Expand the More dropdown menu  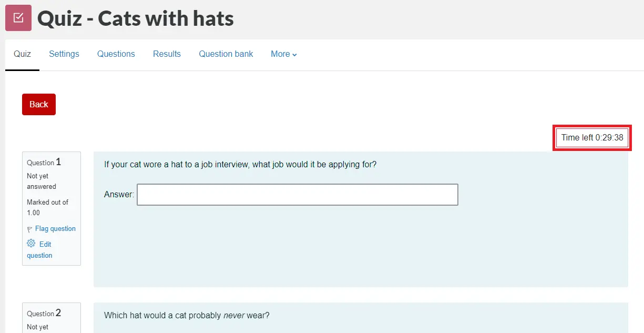pyautogui.click(x=284, y=54)
